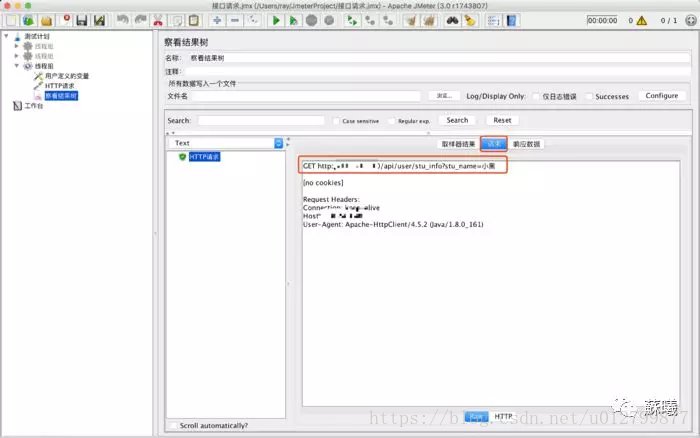Click the Clear All brooms icon

[429, 21]
